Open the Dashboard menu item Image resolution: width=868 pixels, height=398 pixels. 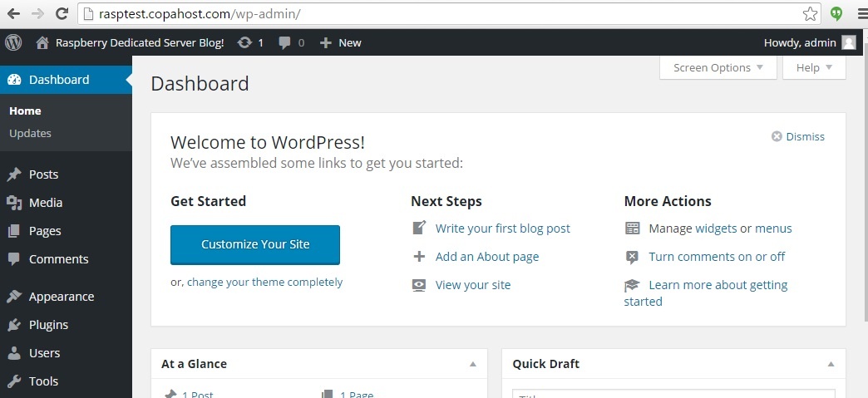(66, 80)
